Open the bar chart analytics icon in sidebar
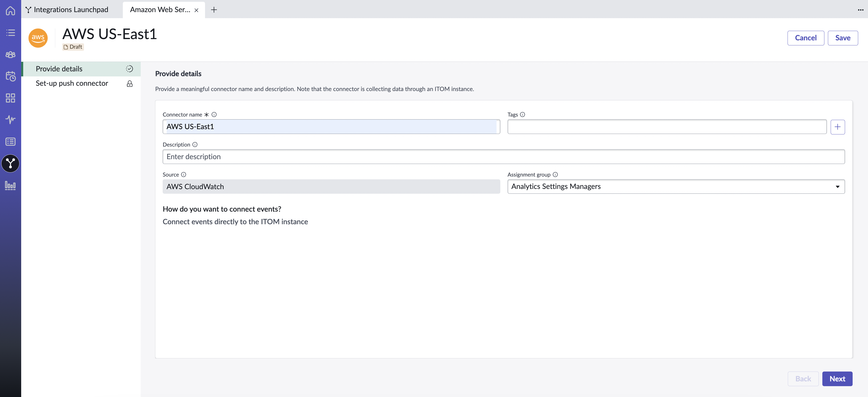The width and height of the screenshot is (868, 397). [x=10, y=185]
